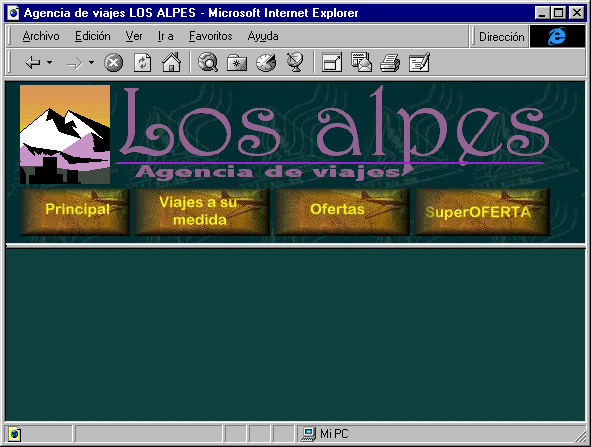
Task: Click the Principal navigation button
Action: 75,212
